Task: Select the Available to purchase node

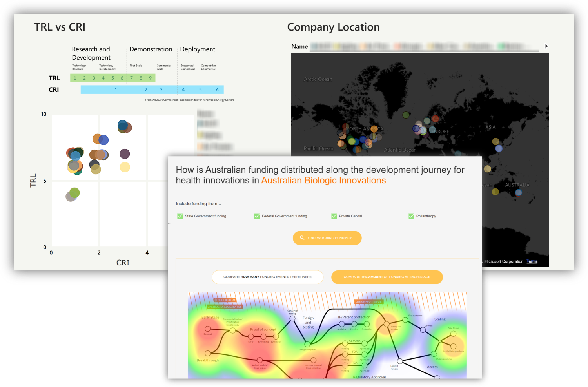Action: [x=453, y=347]
